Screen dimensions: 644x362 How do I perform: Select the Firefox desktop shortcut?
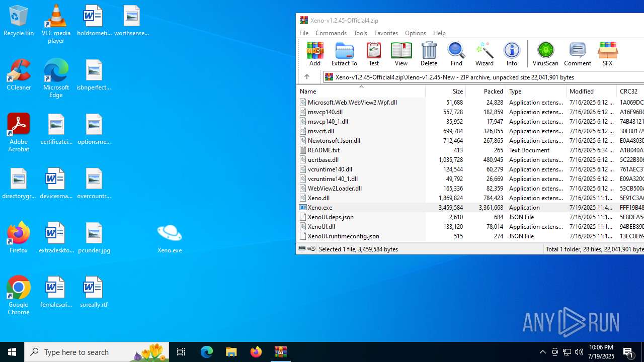pyautogui.click(x=19, y=237)
